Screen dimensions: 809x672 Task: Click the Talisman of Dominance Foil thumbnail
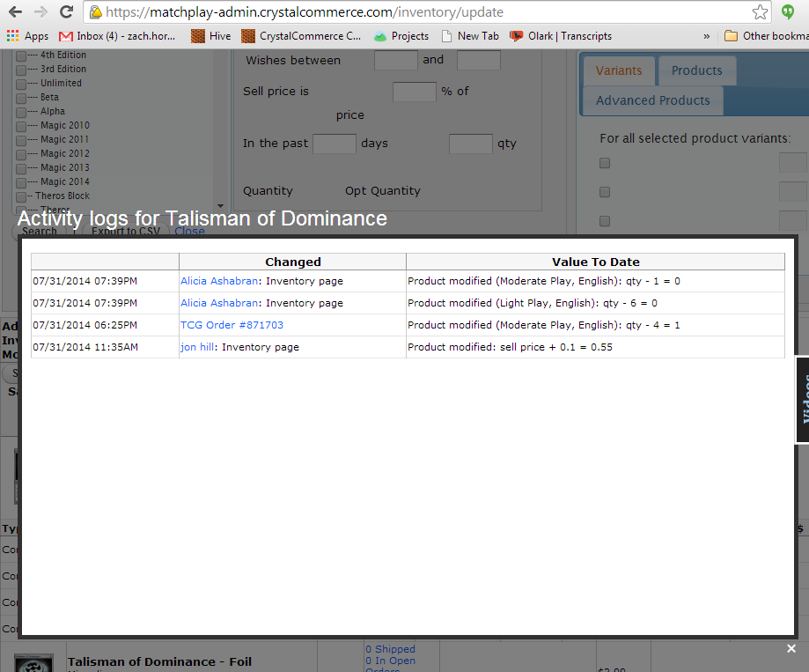(x=33, y=662)
